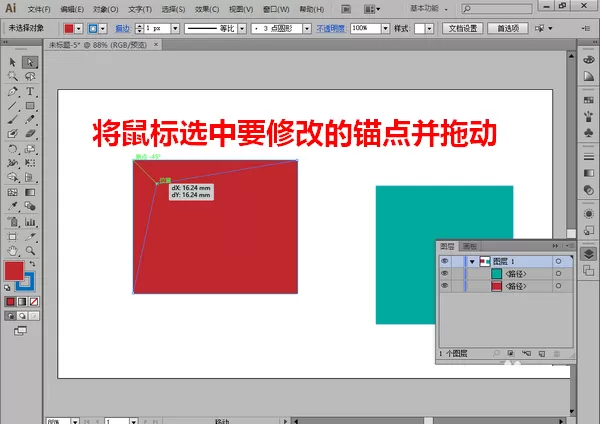Click the Create New Layer icon in Layers panel
Image resolution: width=600 pixels, height=424 pixels.
tap(541, 354)
